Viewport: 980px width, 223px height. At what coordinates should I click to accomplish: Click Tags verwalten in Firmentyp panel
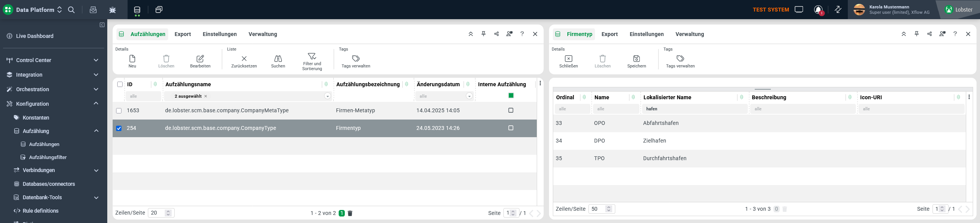pos(680,59)
